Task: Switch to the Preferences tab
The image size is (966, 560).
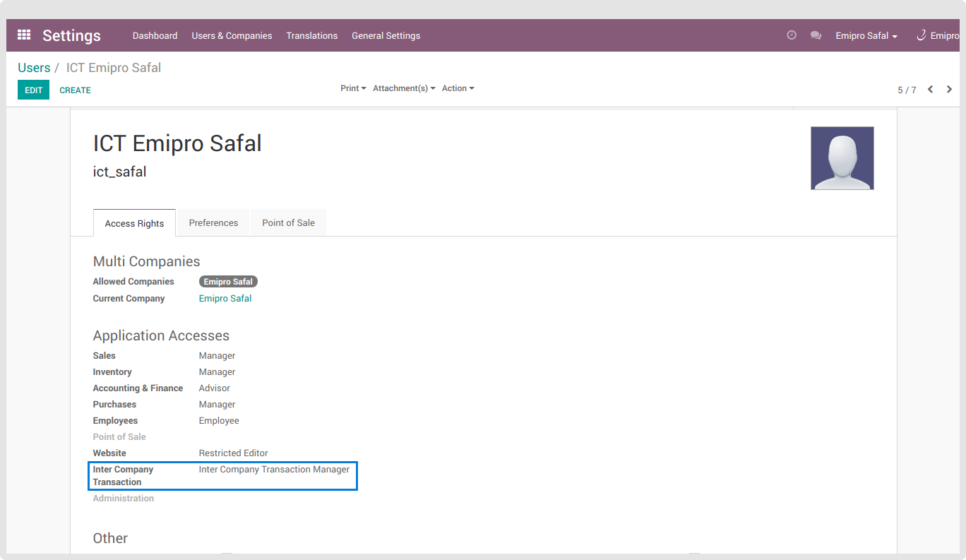Action: coord(213,223)
